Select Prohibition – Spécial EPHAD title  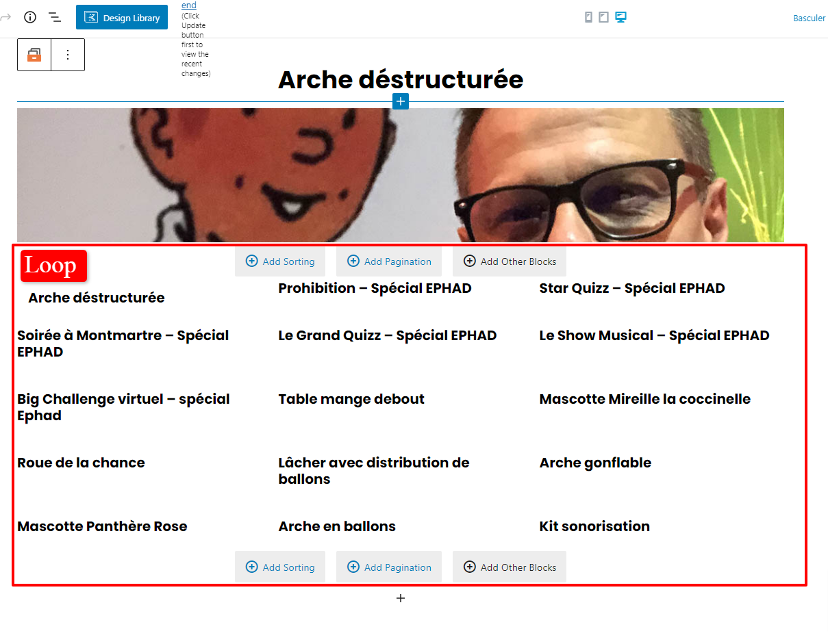click(x=375, y=288)
